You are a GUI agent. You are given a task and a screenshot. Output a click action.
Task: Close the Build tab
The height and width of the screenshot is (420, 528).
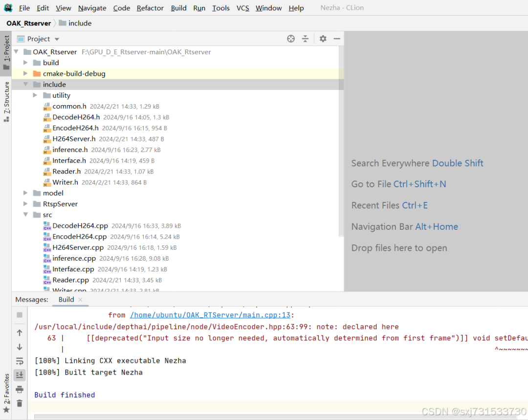81,300
